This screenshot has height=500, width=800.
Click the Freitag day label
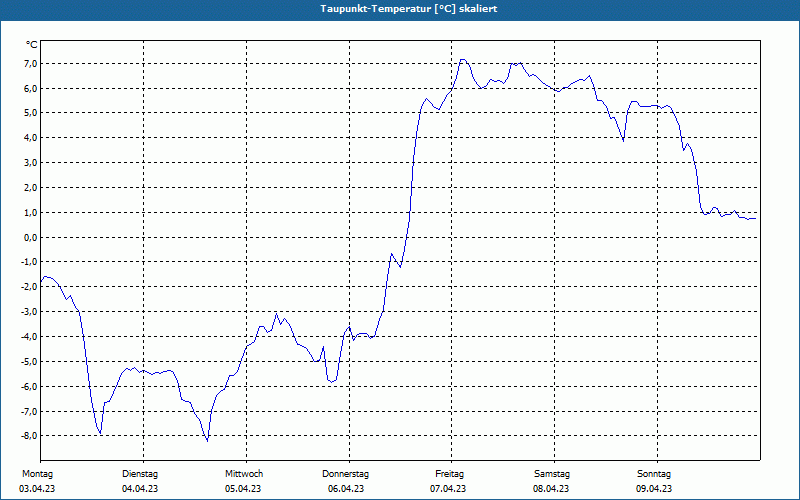pyautogui.click(x=449, y=474)
